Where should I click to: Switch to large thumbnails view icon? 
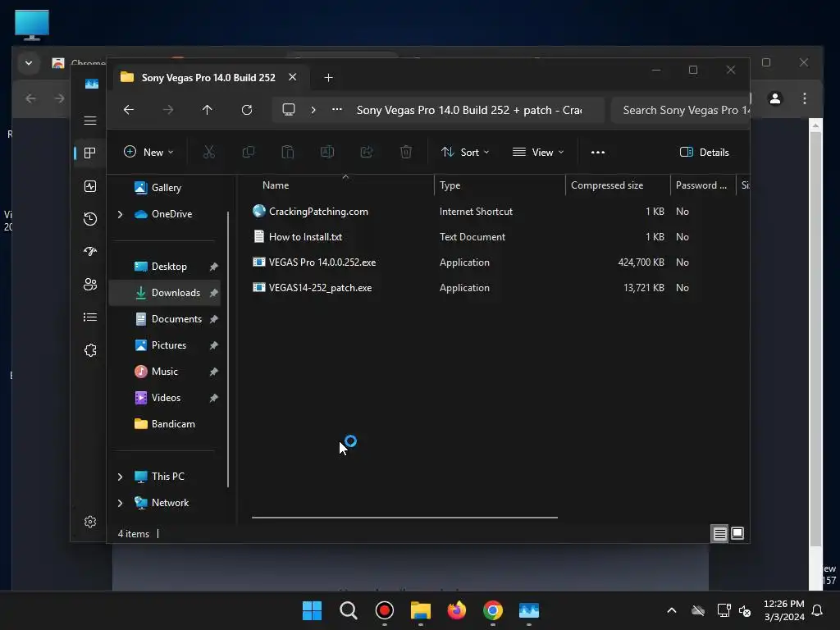point(737,533)
